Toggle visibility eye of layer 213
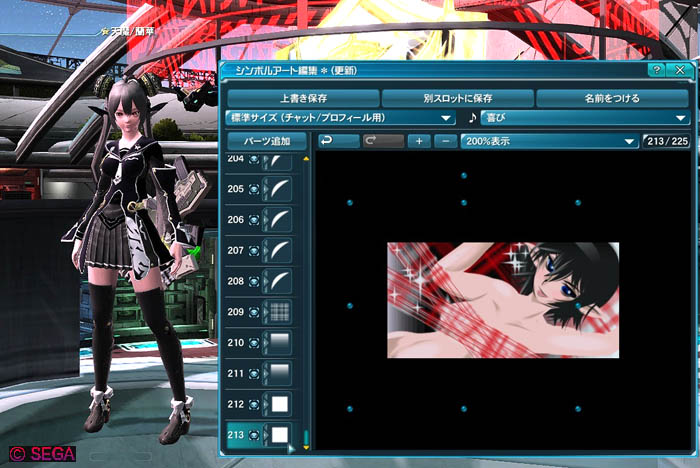 [x=254, y=435]
